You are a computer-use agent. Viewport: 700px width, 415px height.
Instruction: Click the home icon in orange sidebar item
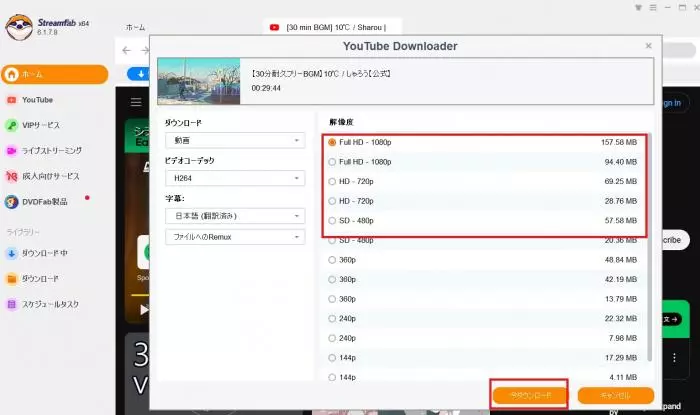(12, 74)
